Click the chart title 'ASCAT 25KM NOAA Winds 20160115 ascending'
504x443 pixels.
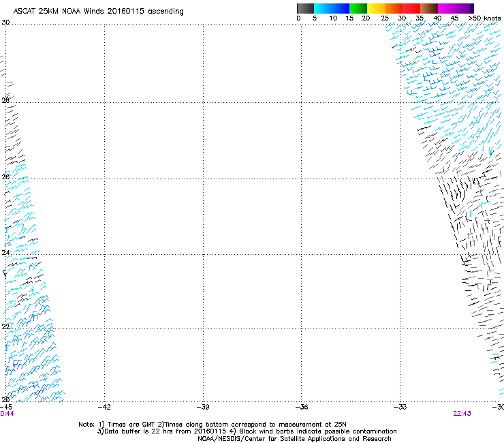(98, 12)
